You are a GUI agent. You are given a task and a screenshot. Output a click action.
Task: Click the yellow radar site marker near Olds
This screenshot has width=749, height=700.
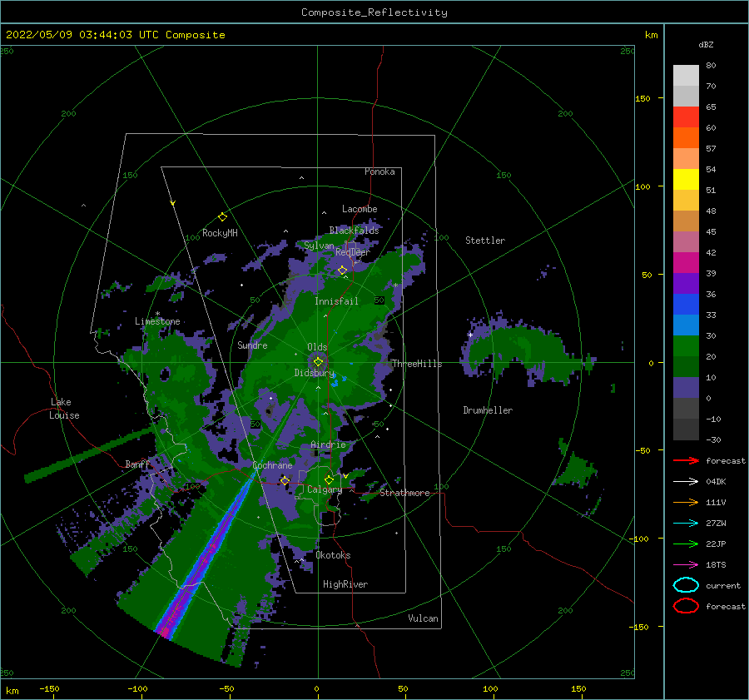pos(318,362)
